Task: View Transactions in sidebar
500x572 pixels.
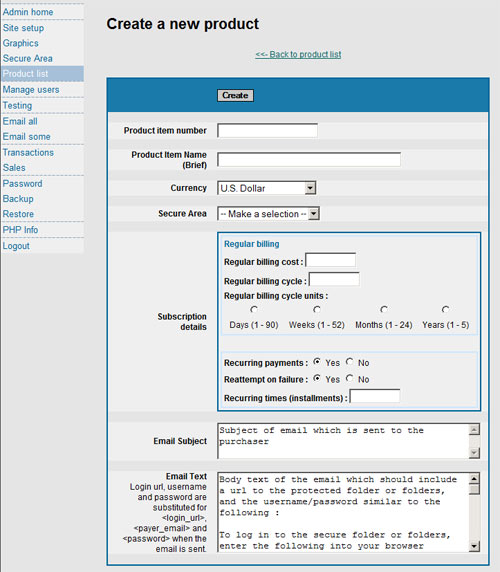Action: [28, 152]
